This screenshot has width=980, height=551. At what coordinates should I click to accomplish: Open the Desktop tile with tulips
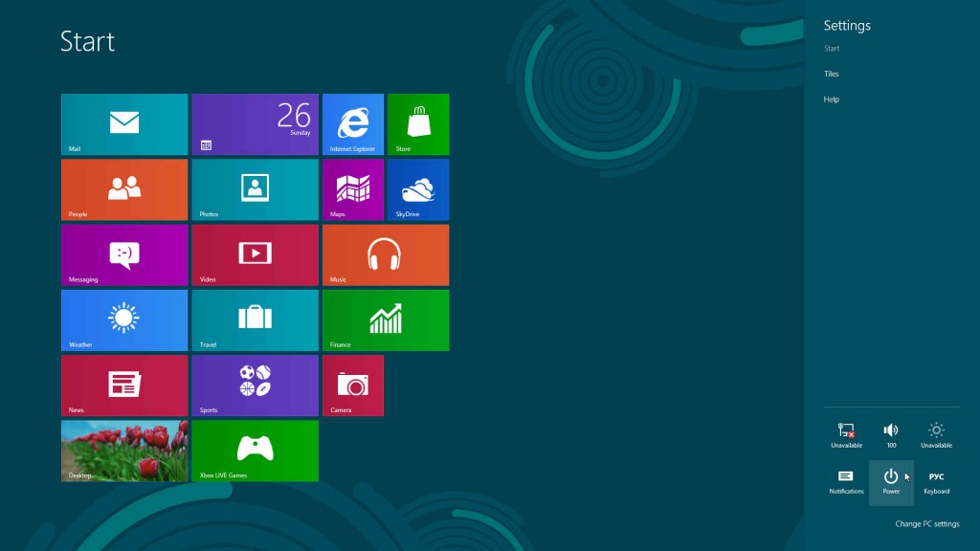point(124,451)
